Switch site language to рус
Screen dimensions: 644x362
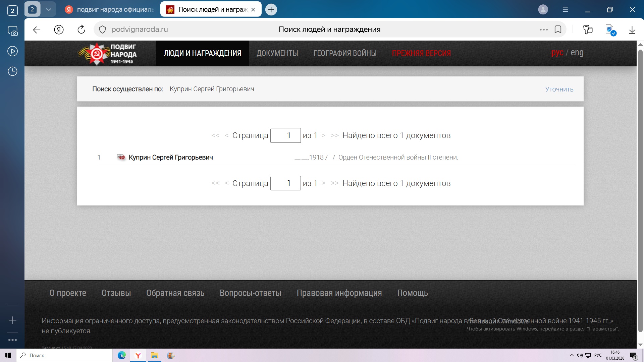click(557, 53)
